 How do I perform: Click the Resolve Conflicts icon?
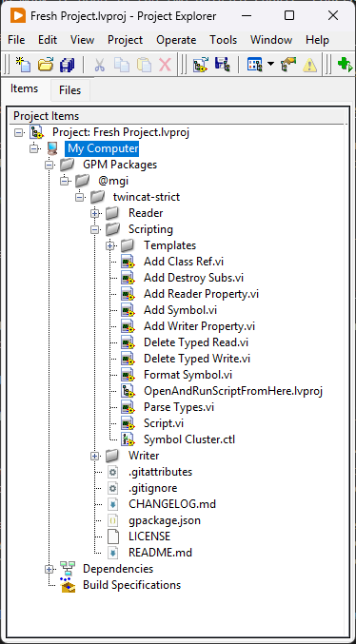pos(288,65)
